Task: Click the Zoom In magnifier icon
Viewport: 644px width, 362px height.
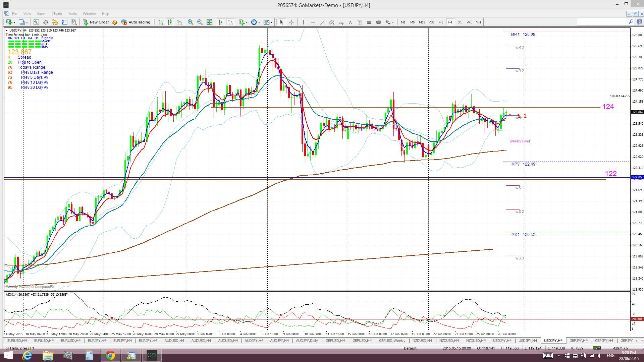Action: [190, 22]
